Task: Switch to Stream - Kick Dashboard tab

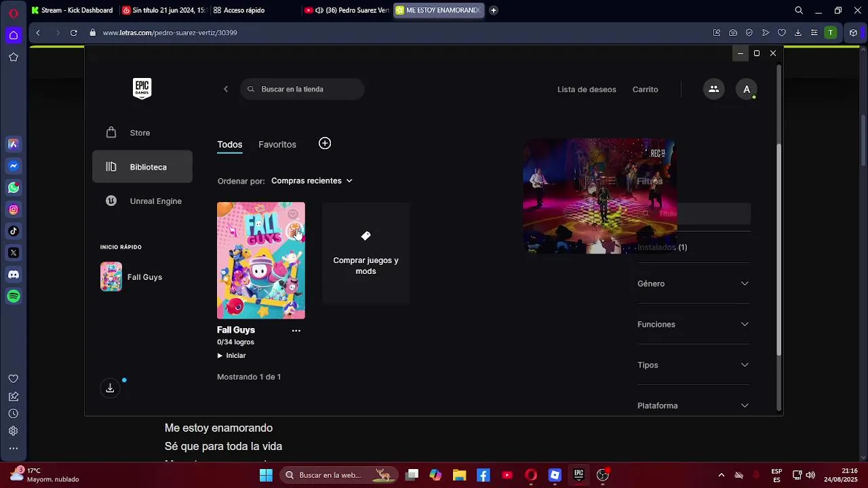Action: point(73,10)
